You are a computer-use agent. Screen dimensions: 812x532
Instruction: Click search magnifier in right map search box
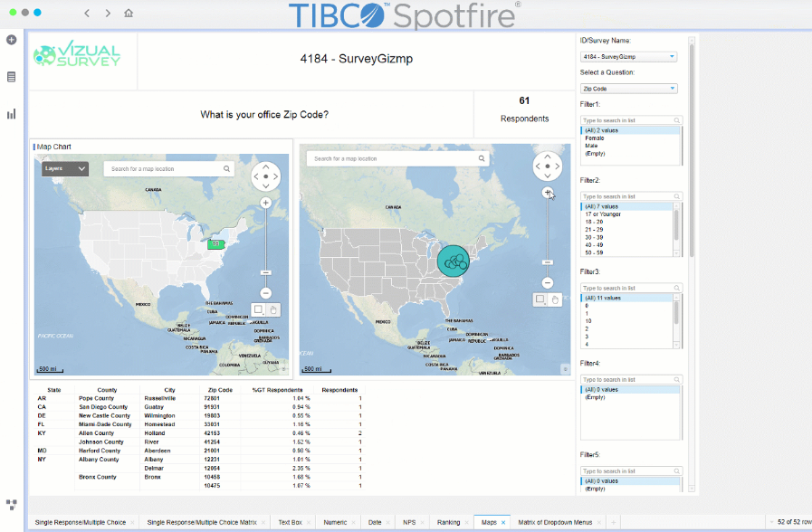point(481,158)
